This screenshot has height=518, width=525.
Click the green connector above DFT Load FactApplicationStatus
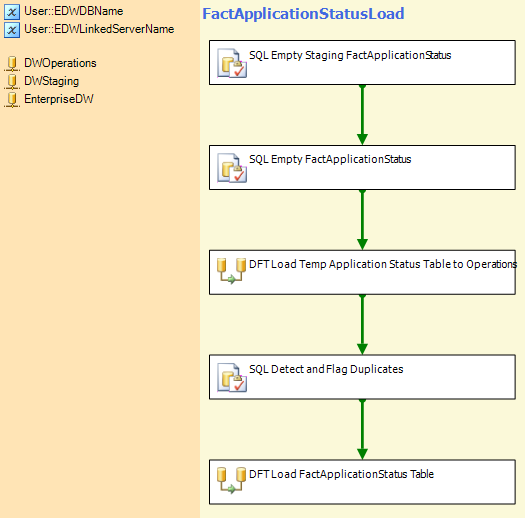[362, 429]
